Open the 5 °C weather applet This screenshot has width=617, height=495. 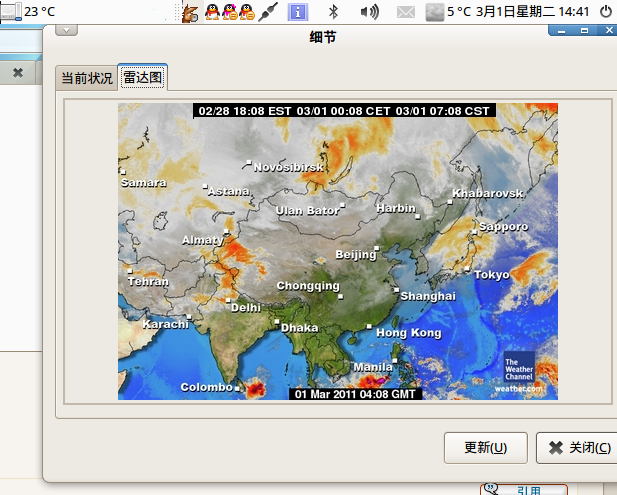click(x=448, y=12)
